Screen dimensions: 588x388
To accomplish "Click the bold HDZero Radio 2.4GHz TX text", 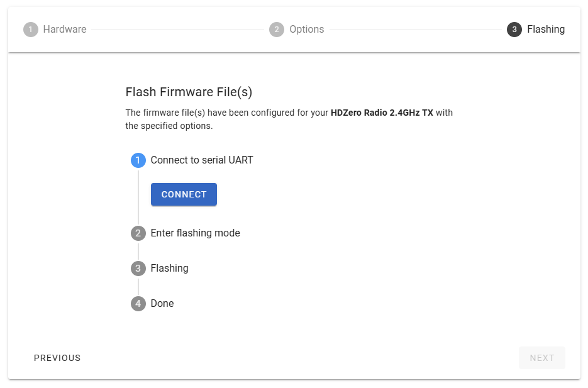I will pos(382,113).
